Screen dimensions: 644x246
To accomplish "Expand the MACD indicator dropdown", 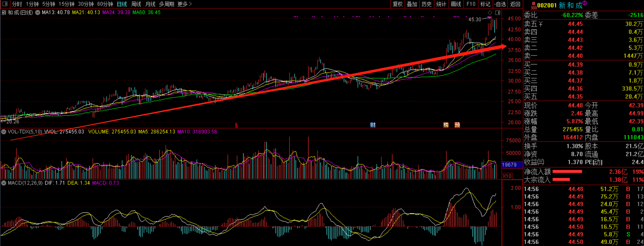I will (x=4, y=183).
